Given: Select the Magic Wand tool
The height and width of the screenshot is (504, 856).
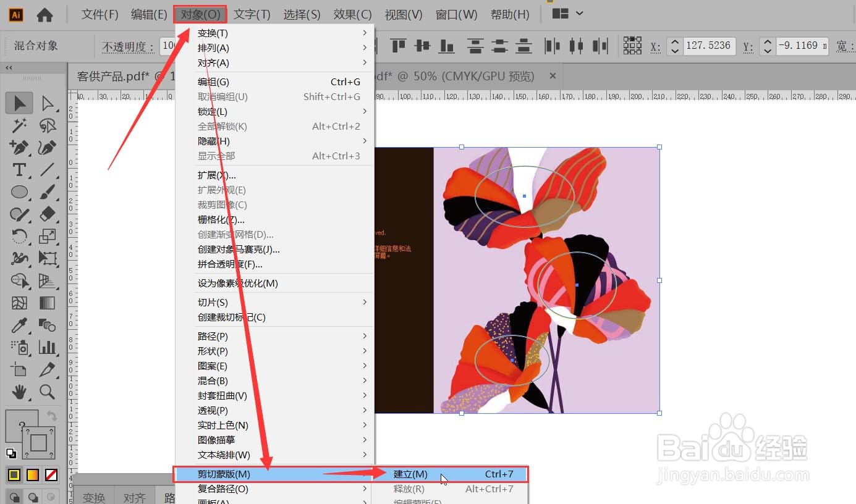Looking at the screenshot, I should click(x=19, y=125).
